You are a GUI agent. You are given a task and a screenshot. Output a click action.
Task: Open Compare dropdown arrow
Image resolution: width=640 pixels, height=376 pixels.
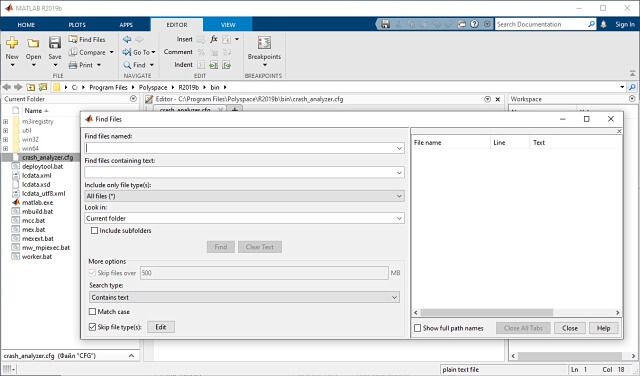(112, 52)
